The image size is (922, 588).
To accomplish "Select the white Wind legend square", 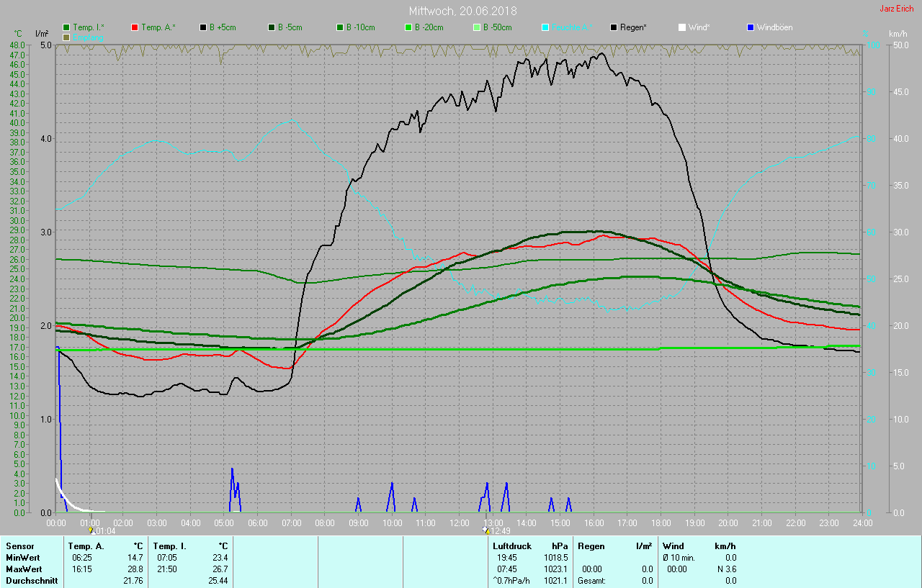I will (682, 27).
